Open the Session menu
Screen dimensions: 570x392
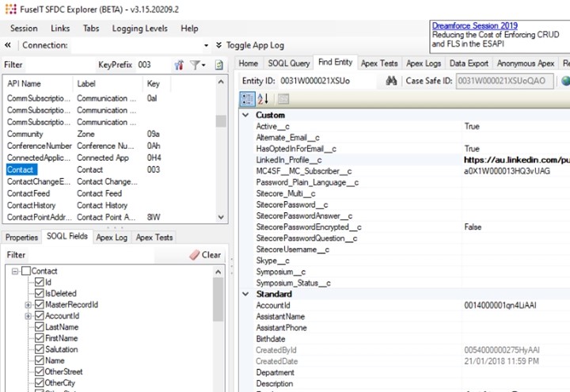click(x=24, y=29)
